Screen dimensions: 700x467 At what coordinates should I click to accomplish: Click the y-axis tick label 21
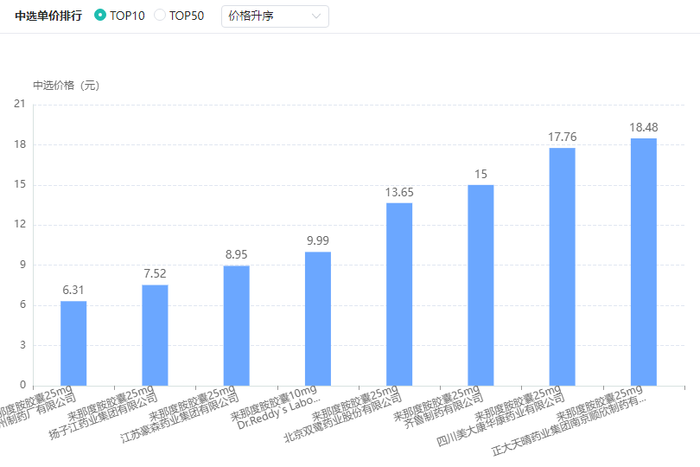click(x=20, y=104)
